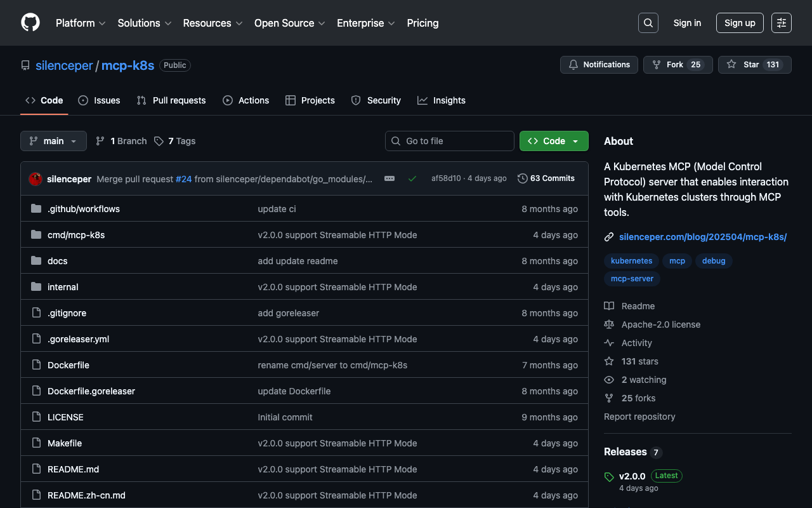Image resolution: width=812 pixels, height=508 pixels.
Task: Click the green commit status checkmark
Action: coord(412,179)
